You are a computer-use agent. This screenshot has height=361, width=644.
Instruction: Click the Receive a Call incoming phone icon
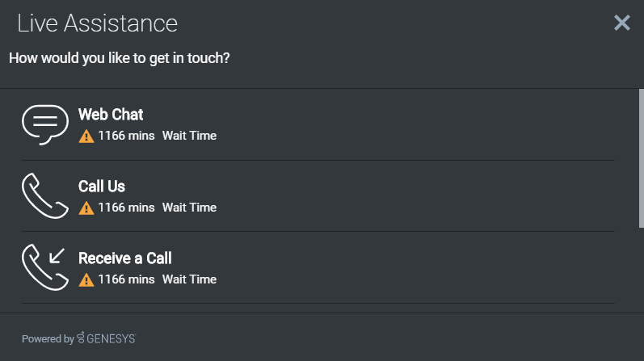pos(45,267)
